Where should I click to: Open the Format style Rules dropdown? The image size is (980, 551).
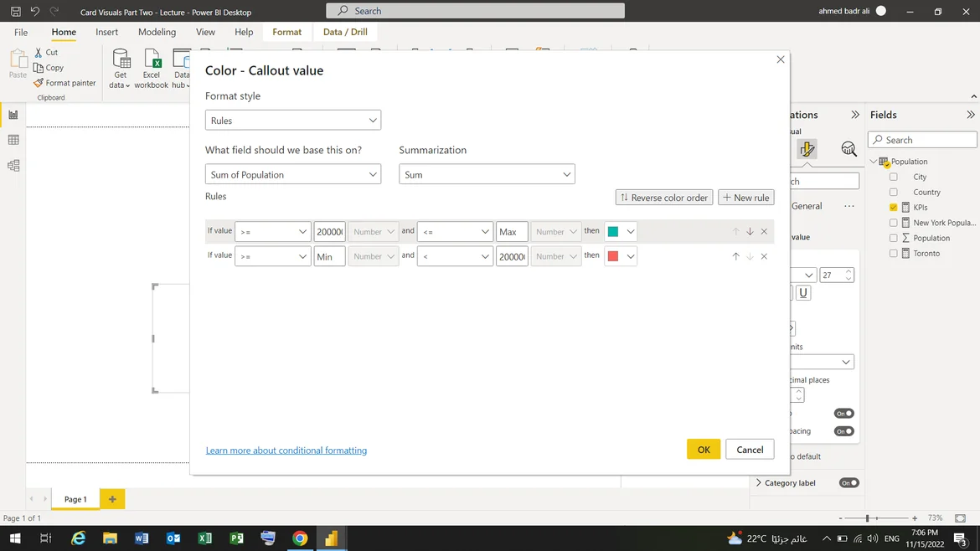point(293,121)
